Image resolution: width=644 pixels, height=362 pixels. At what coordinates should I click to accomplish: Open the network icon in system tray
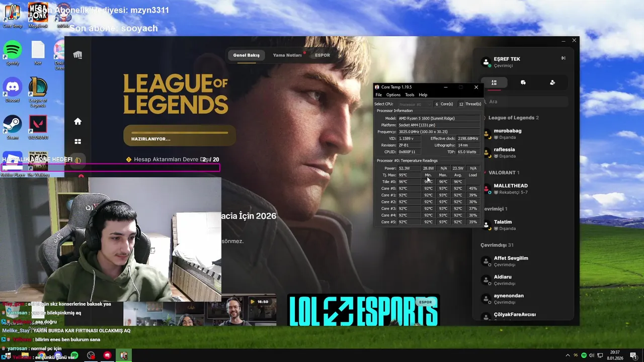click(600, 355)
